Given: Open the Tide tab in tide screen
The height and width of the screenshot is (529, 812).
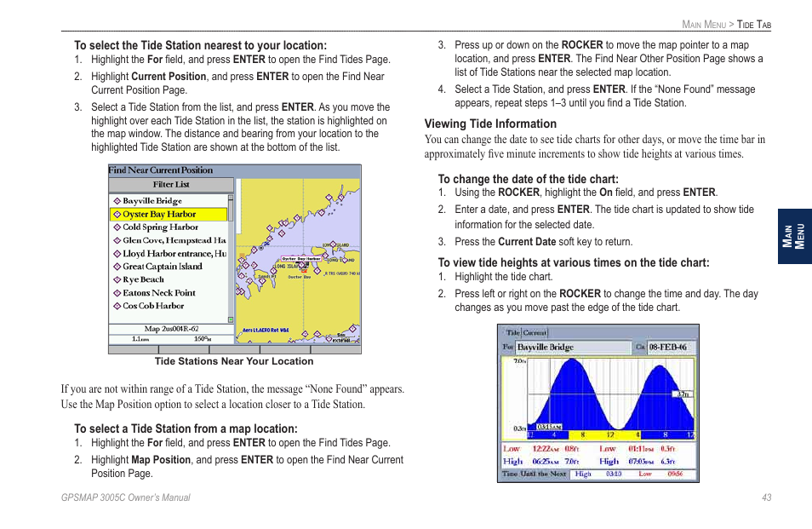Looking at the screenshot, I should tap(512, 332).
